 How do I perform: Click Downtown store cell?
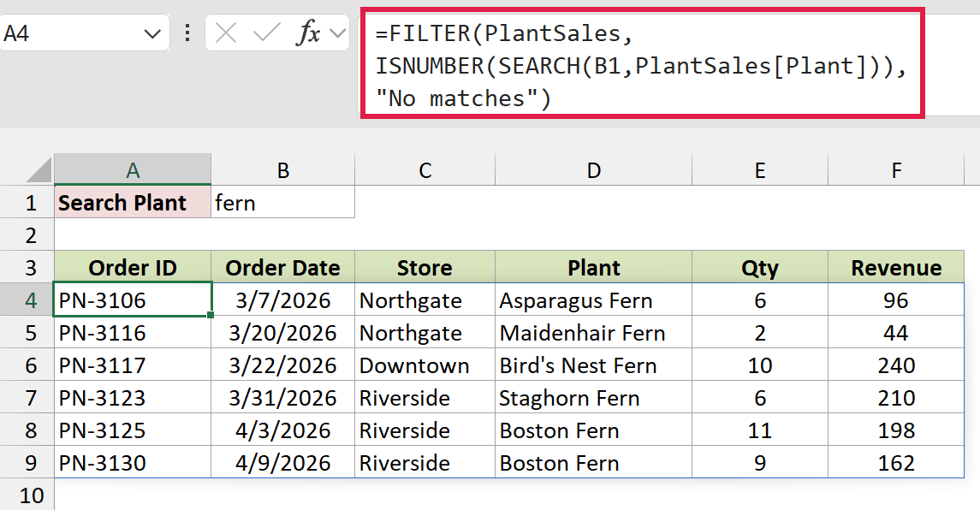tap(425, 365)
